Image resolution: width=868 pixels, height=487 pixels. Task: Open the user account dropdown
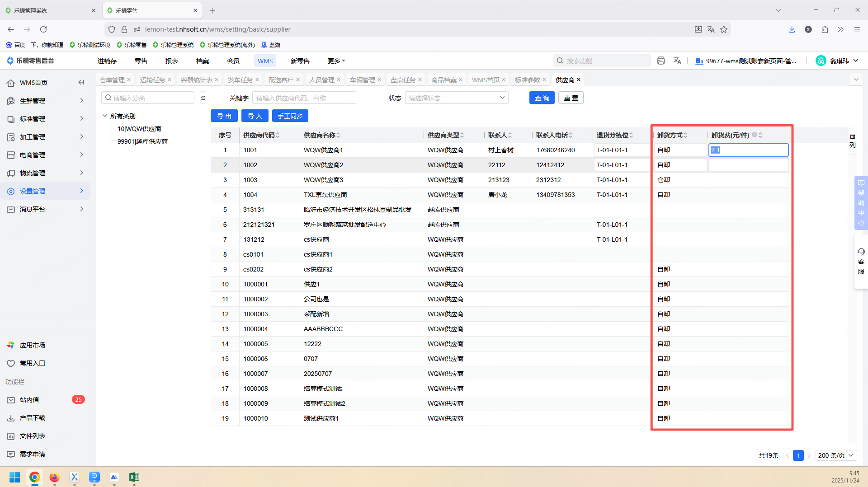tap(837, 61)
